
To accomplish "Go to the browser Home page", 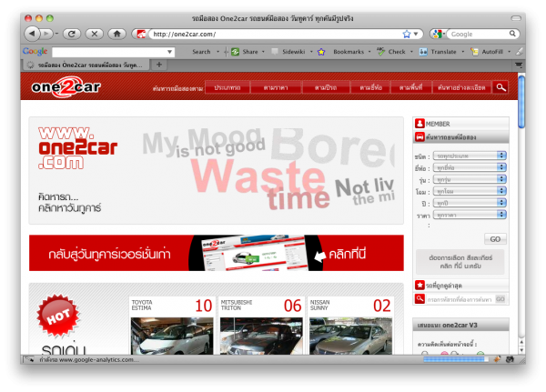I will click(x=117, y=34).
